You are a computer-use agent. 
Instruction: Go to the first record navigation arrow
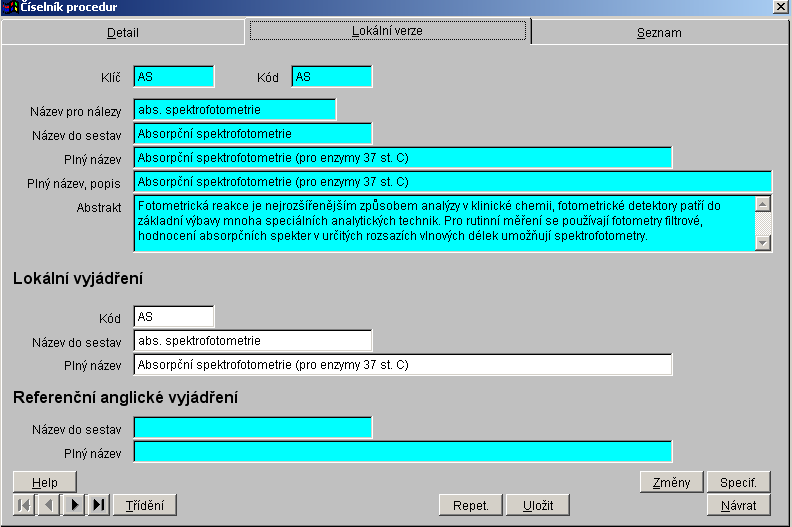[x=23, y=505]
